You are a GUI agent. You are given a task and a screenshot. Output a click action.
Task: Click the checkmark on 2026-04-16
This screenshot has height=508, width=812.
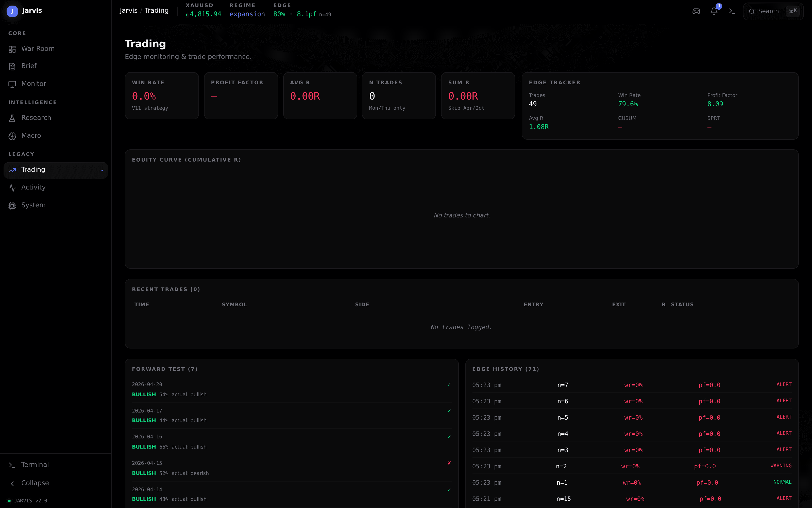(449, 437)
